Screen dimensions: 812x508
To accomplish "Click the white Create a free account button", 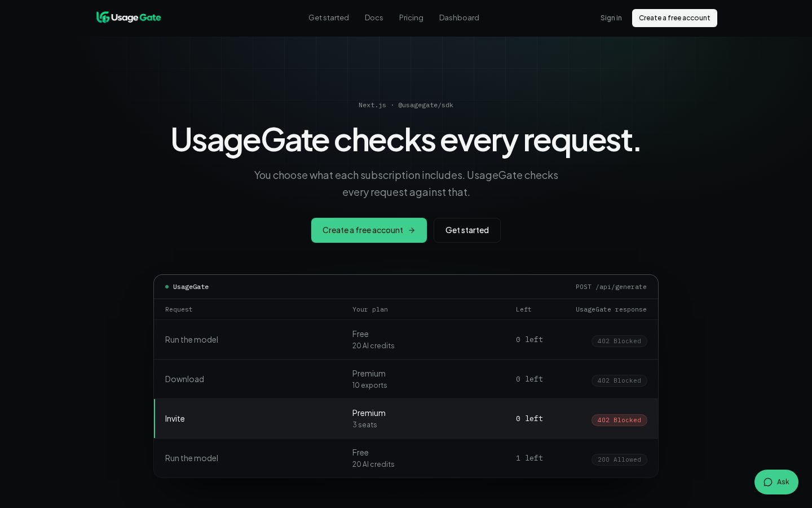I will [x=674, y=18].
